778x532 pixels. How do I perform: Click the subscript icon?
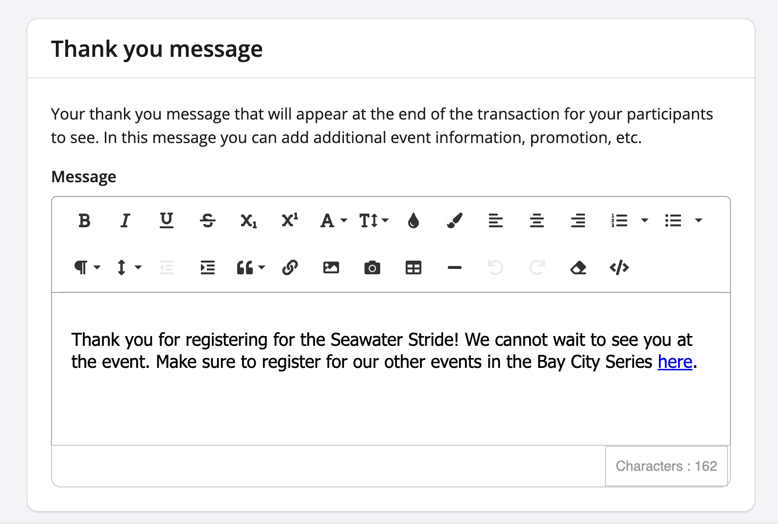pyautogui.click(x=249, y=221)
